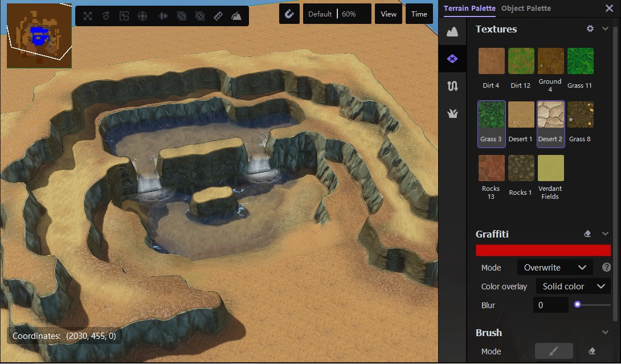Switch to the Terrain Palette tab
Screen dimensions: 621x364
(x=469, y=9)
